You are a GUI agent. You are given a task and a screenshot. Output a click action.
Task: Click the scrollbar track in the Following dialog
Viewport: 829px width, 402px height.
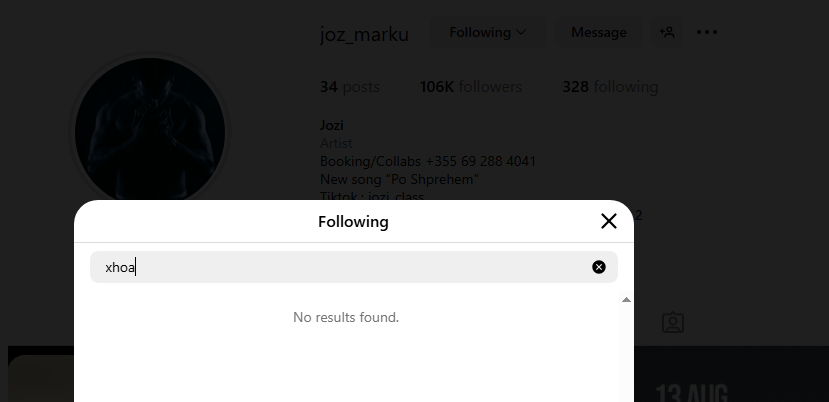coord(627,353)
